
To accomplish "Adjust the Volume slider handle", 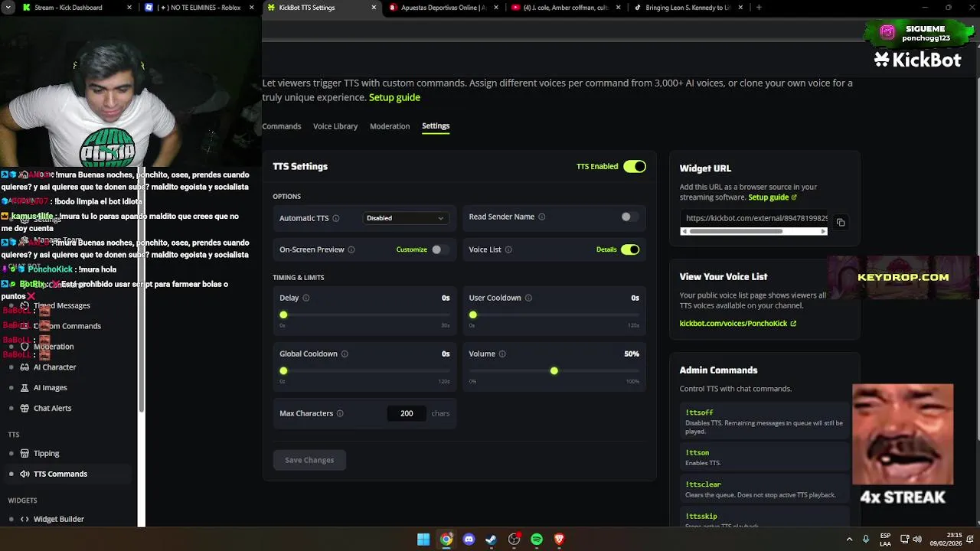I will tap(554, 371).
